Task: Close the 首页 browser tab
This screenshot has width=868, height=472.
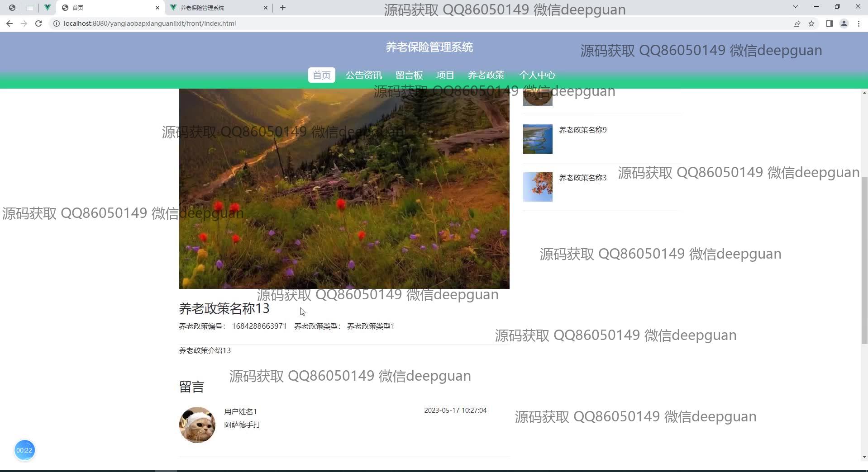Action: (157, 8)
